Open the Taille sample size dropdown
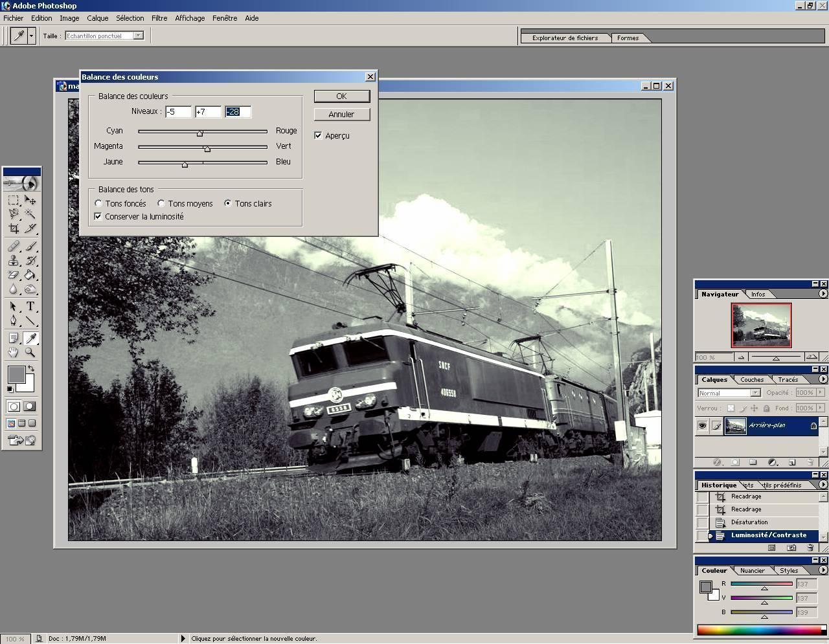This screenshot has height=644, width=829. [x=138, y=36]
